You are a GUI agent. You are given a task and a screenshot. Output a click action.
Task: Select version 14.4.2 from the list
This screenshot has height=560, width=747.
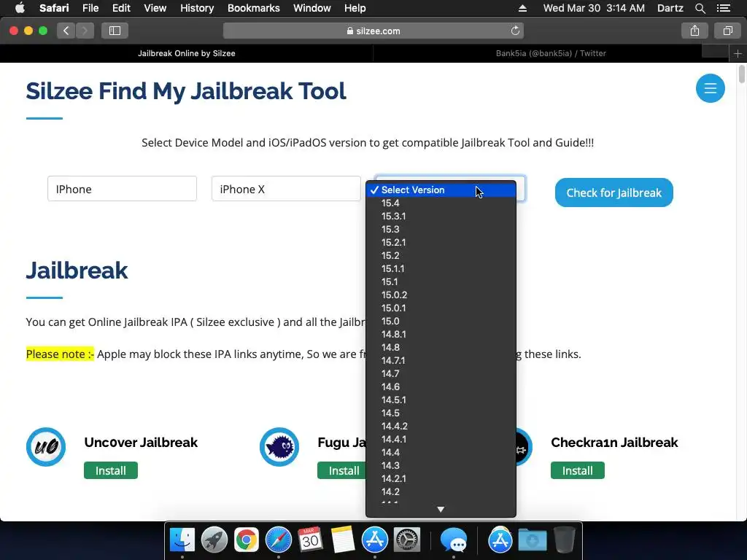click(441, 426)
